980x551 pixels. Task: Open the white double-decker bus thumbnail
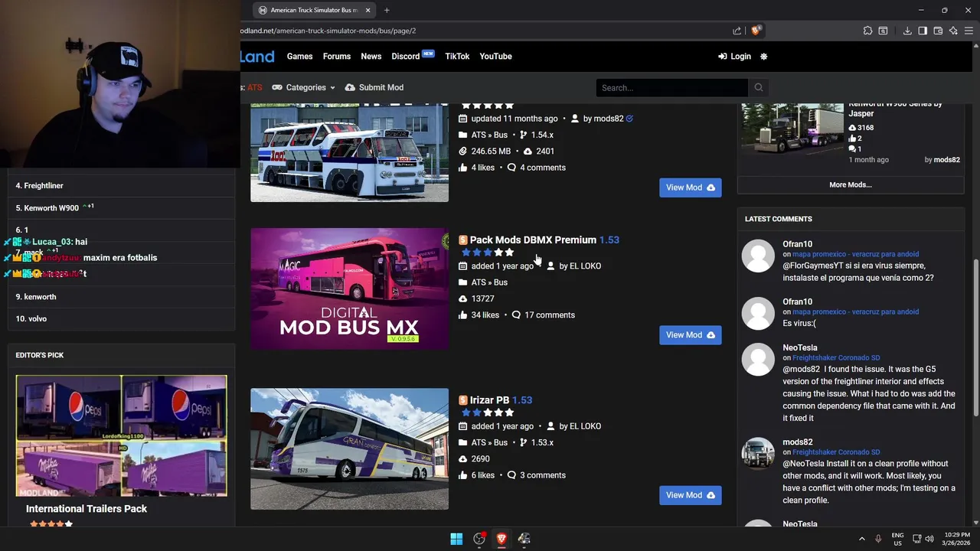349,153
